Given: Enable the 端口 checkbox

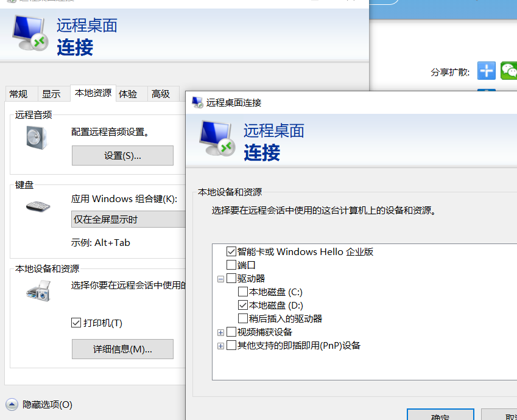Looking at the screenshot, I should click(231, 265).
